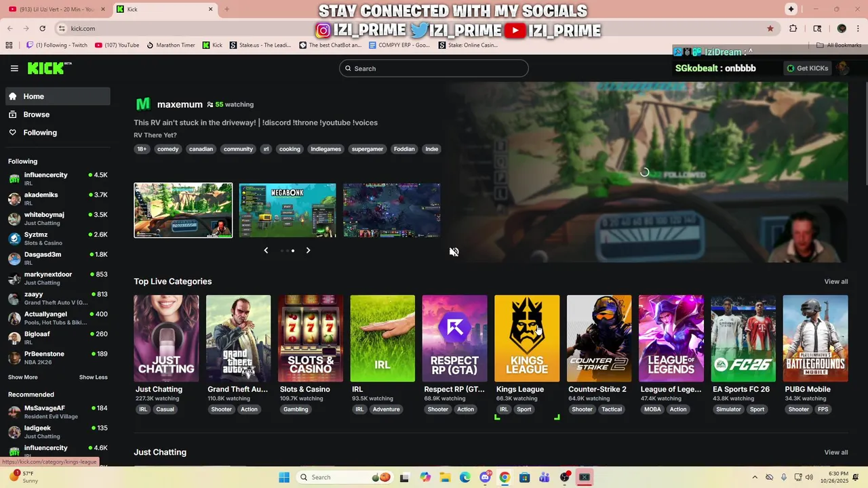Open Windows Start menu
This screenshot has width=868, height=488.
(x=284, y=477)
